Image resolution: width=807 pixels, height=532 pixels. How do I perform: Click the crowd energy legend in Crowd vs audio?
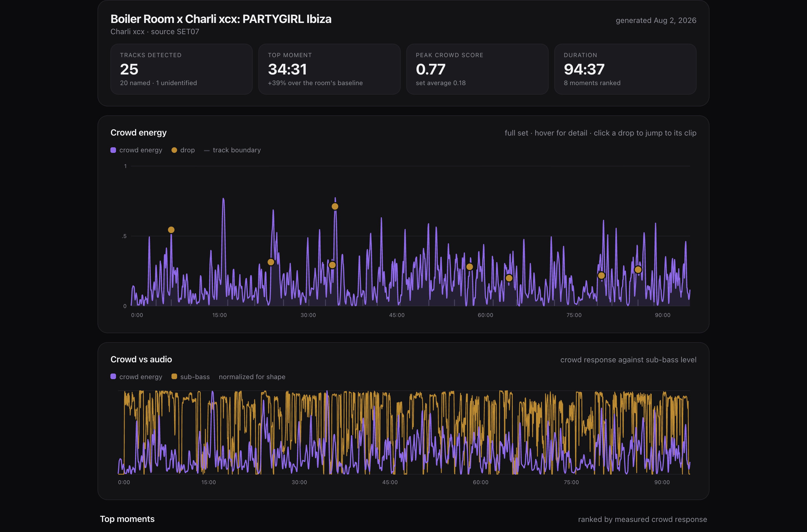coord(136,377)
